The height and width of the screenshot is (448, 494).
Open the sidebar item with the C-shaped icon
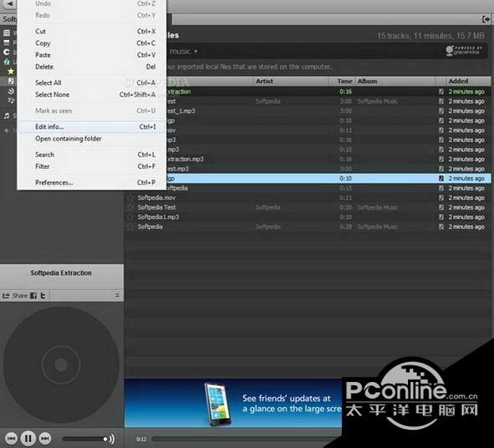click(7, 52)
